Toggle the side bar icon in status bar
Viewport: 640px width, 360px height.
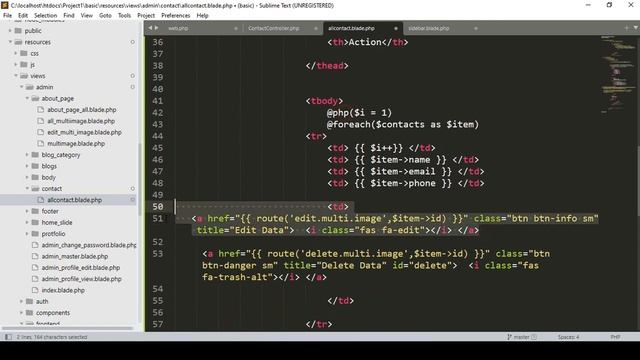click(8, 337)
